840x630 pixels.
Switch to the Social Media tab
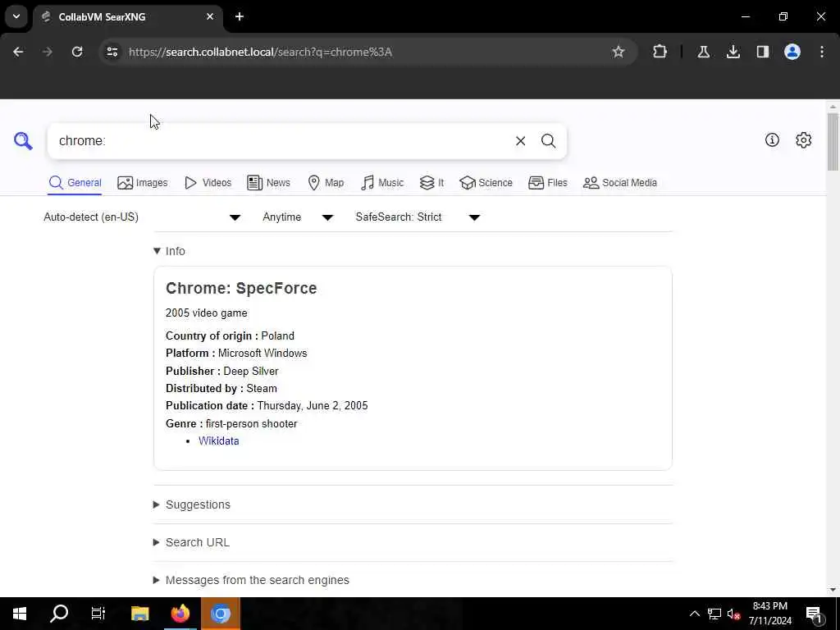620,183
